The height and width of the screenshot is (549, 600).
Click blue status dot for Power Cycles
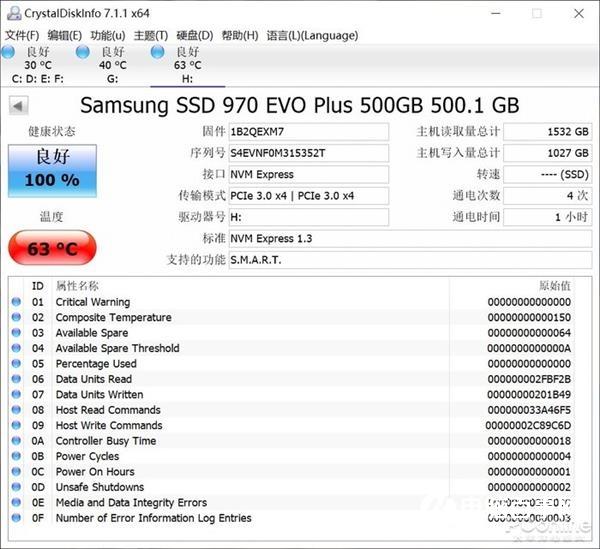[x=16, y=456]
